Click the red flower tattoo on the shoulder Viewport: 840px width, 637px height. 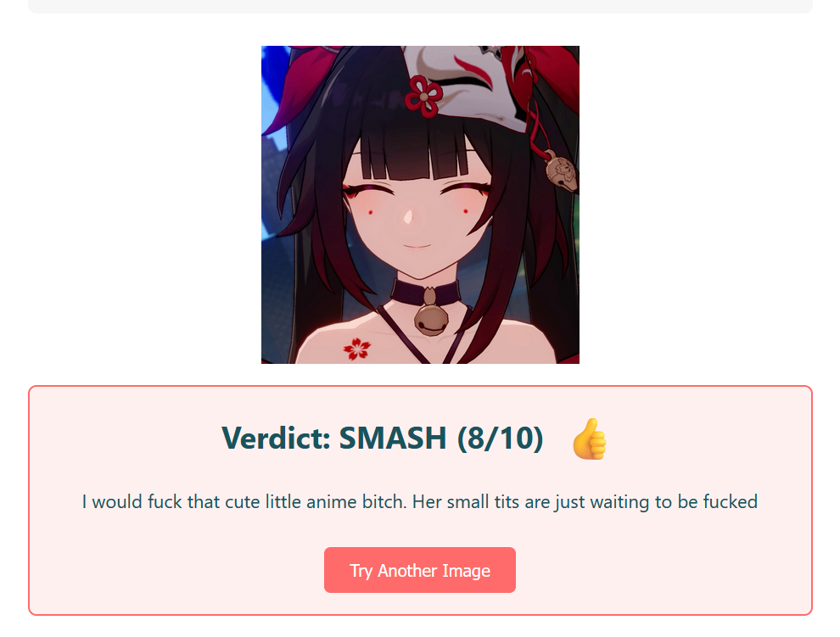[x=357, y=349]
